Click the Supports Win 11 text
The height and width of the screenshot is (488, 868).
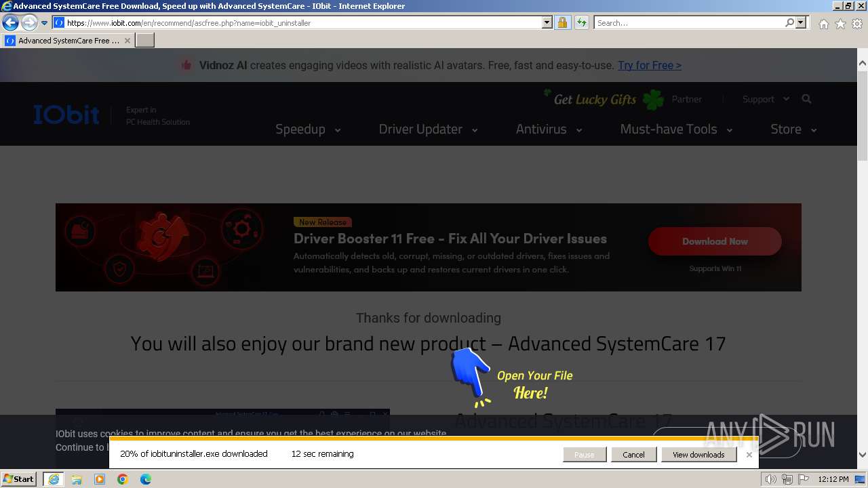(715, 268)
